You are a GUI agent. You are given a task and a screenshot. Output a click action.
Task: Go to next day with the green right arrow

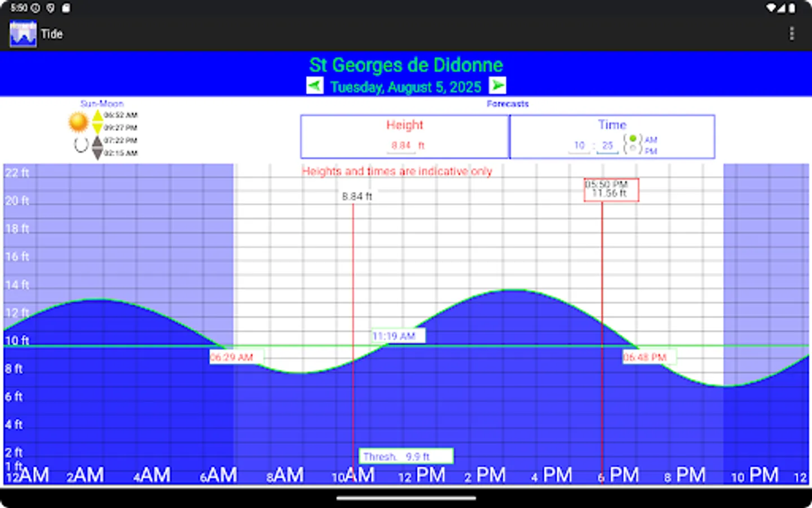click(x=497, y=85)
